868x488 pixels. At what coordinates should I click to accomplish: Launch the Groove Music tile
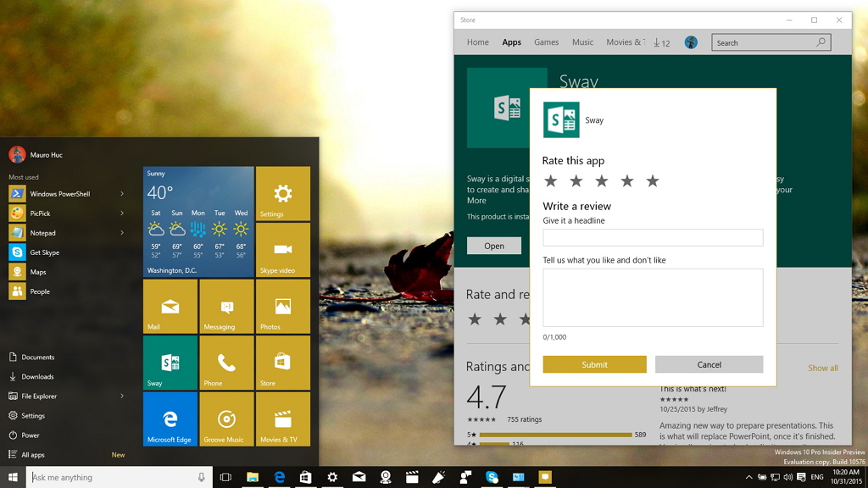[225, 419]
